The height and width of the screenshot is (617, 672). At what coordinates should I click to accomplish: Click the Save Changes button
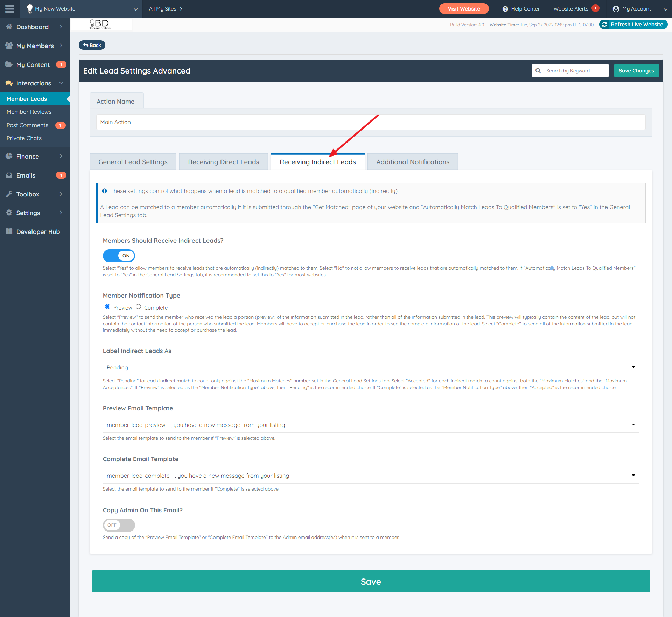[636, 71]
